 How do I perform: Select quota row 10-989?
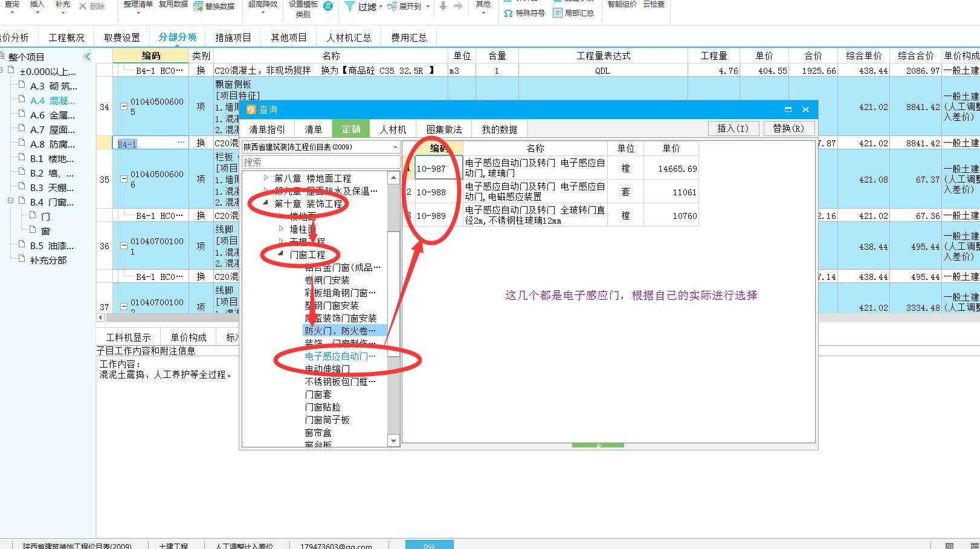[x=550, y=215]
